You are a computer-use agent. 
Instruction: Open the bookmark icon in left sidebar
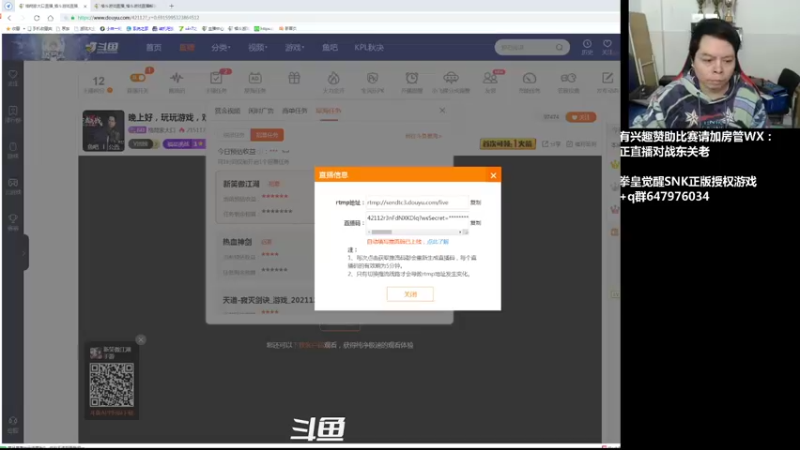13,111
